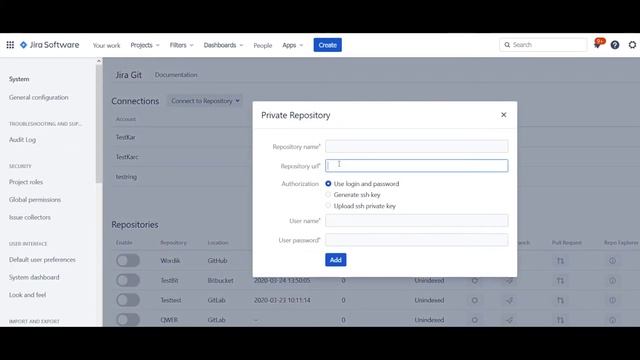Viewport: 640px width, 360px height.
Task: Click the testring connection account
Action: (x=126, y=177)
